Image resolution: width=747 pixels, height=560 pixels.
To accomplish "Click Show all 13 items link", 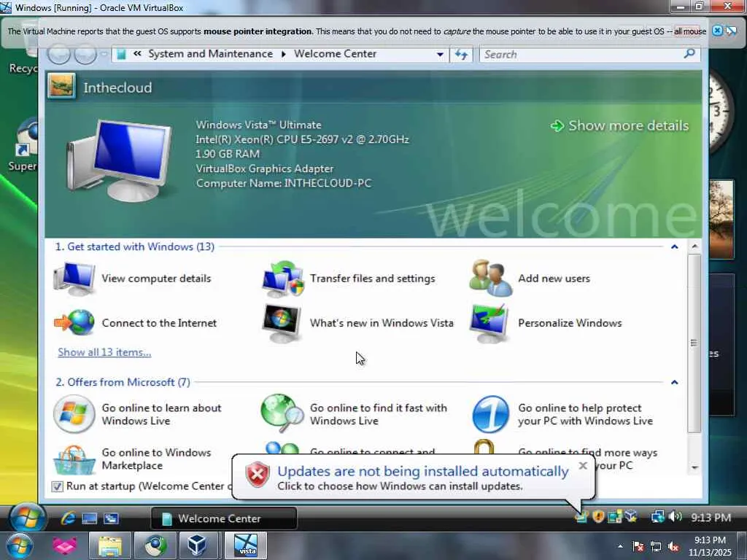I will [x=104, y=352].
